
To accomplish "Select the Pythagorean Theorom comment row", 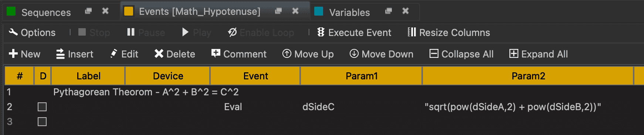I will click(x=146, y=92).
